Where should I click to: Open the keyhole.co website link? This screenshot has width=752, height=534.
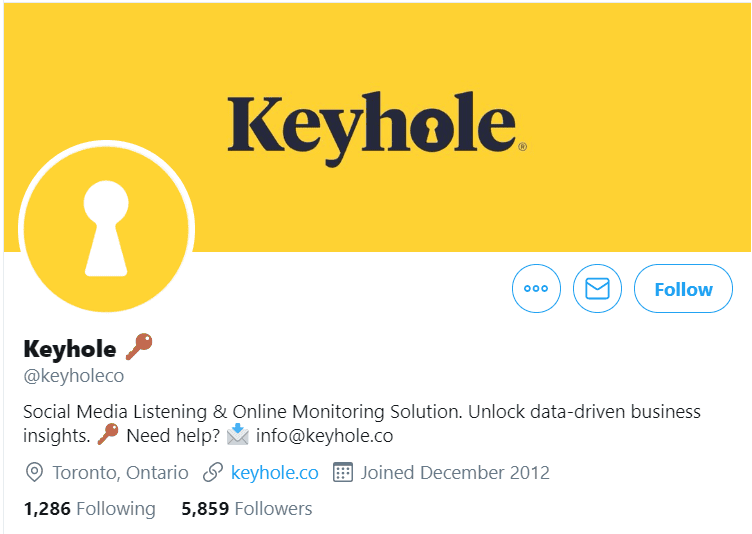(x=274, y=473)
